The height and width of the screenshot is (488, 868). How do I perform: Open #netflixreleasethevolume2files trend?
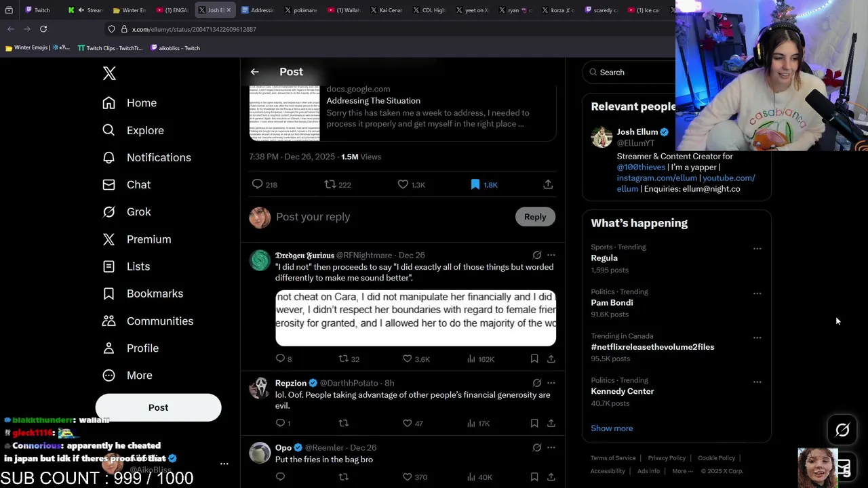(x=652, y=347)
